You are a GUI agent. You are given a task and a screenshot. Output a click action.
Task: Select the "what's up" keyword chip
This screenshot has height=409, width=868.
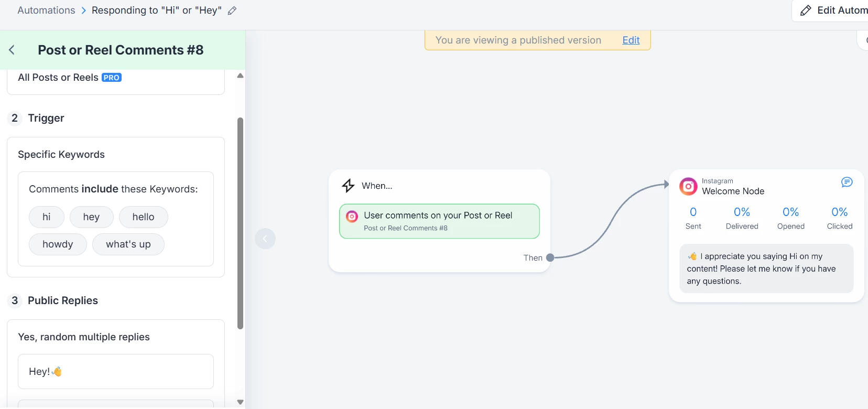tap(128, 244)
